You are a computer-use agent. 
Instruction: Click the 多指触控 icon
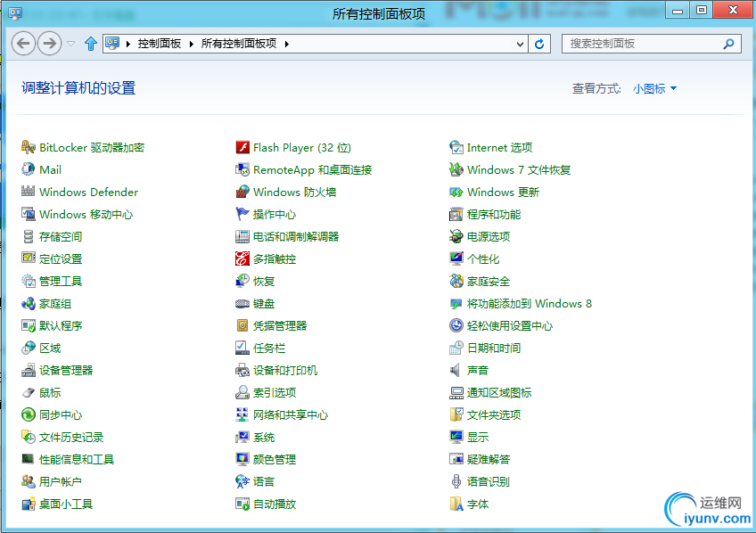242,258
